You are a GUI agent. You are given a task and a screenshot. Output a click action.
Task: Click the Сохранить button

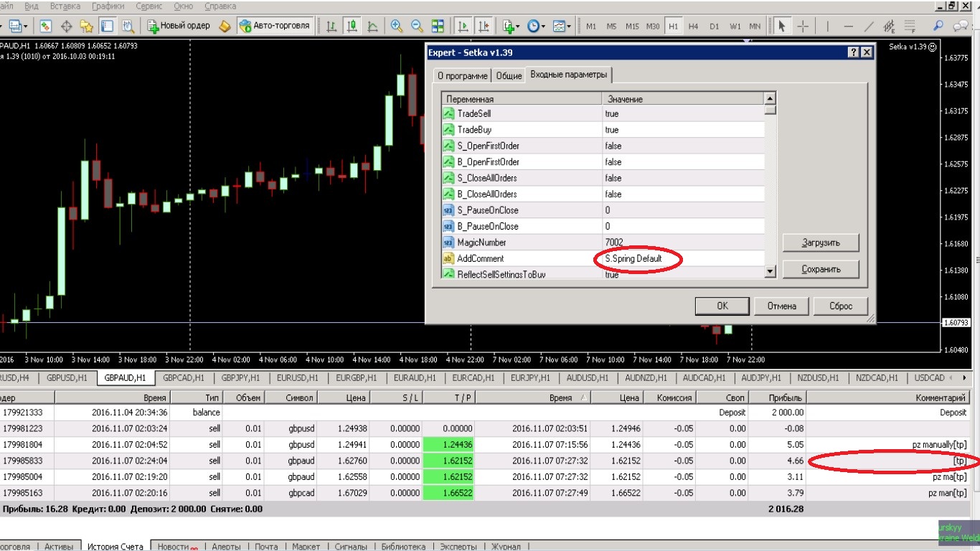821,270
